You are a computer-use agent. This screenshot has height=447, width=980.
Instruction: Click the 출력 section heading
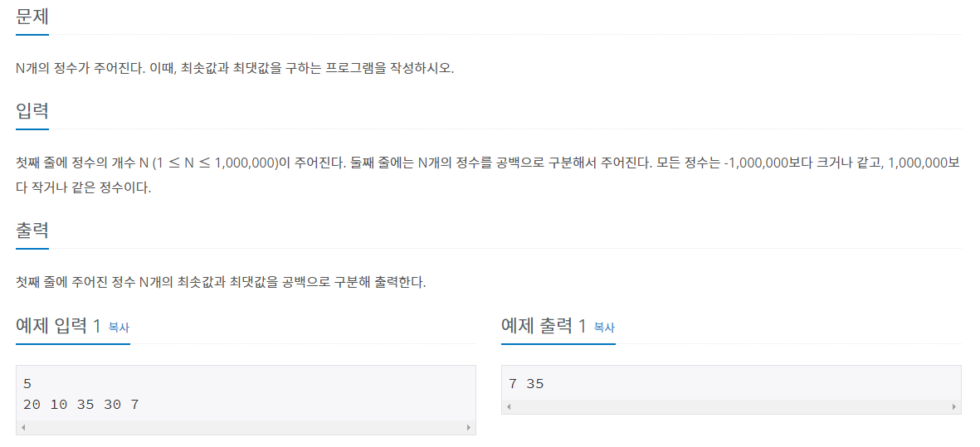click(x=32, y=230)
